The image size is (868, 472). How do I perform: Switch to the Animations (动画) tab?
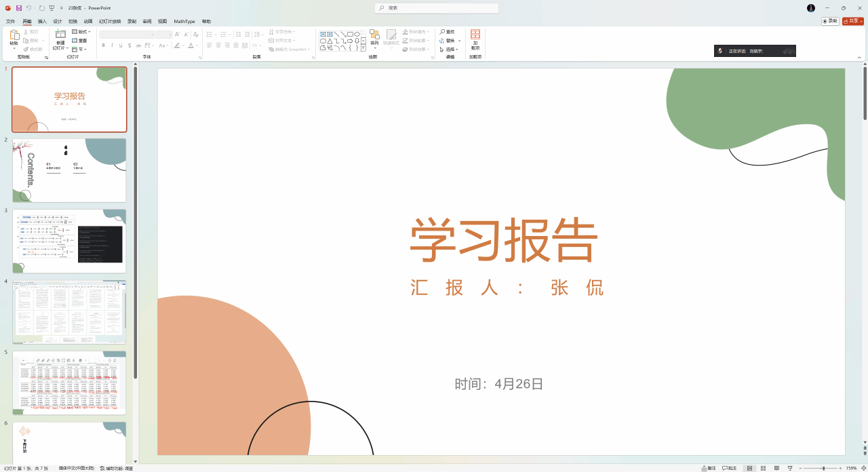click(88, 22)
